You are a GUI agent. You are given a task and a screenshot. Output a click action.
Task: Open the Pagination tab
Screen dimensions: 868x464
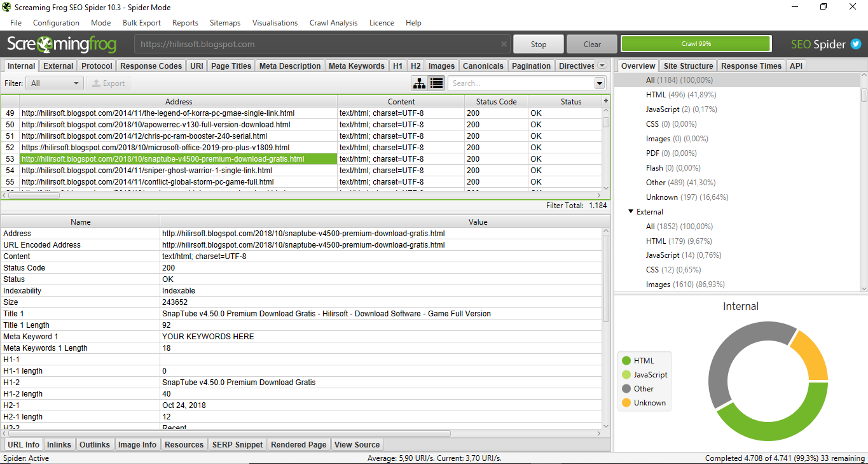(x=532, y=66)
